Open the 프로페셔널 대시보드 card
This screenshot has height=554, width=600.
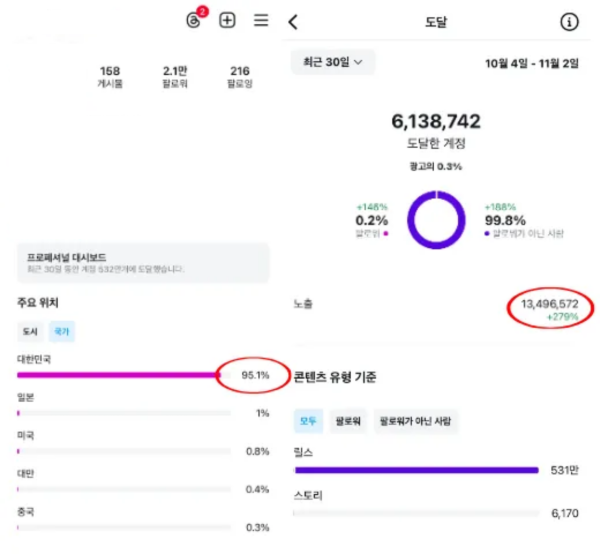143,263
